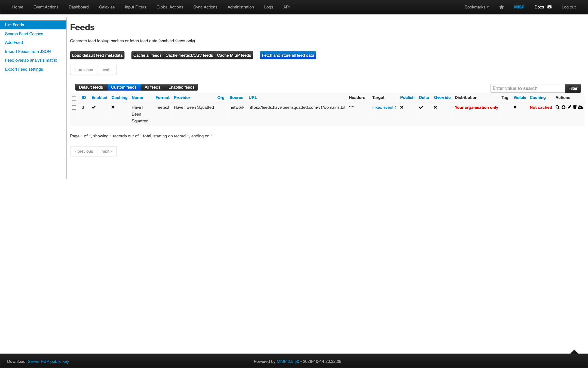Open the Fixed event 1 target link

(384, 107)
